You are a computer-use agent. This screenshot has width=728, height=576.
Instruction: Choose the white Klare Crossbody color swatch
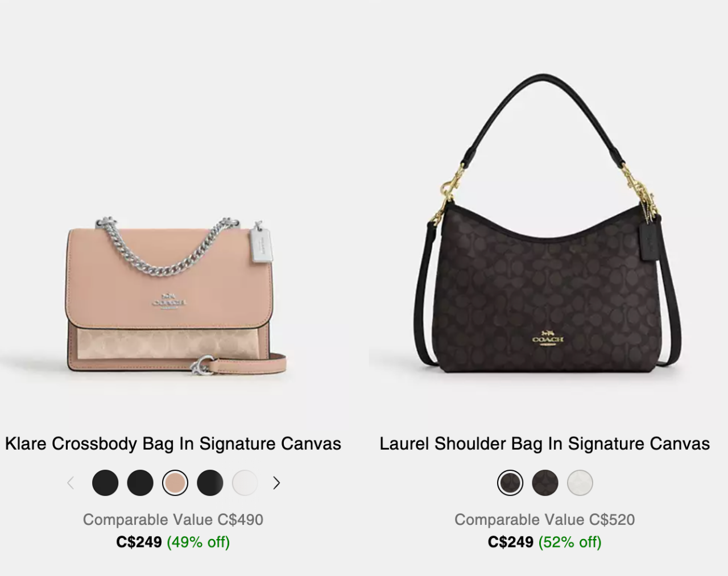click(245, 483)
